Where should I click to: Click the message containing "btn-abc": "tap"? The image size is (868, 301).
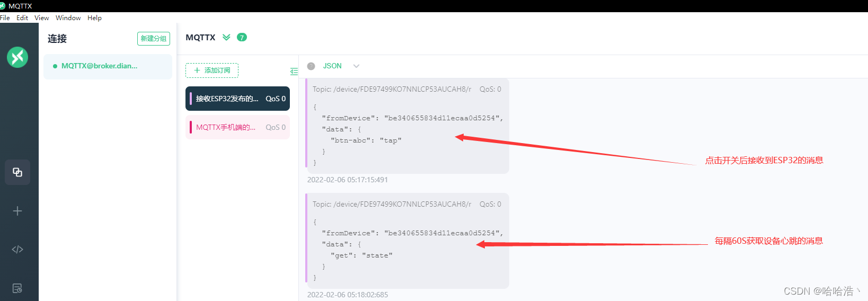(407, 126)
